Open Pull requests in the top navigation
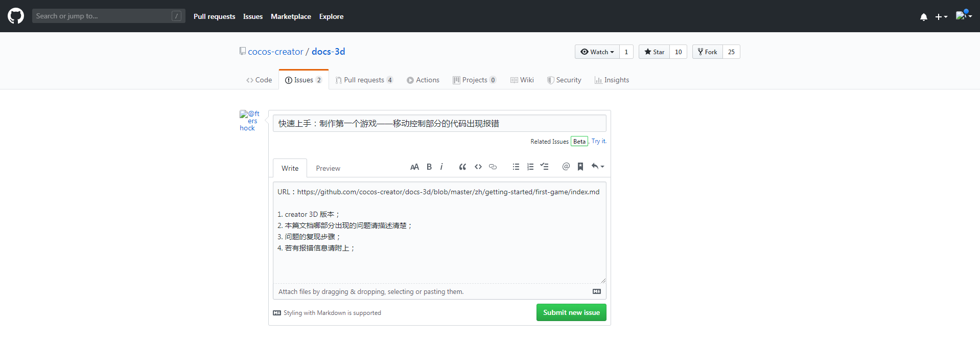Viewport: 980px width, 341px height. point(214,16)
